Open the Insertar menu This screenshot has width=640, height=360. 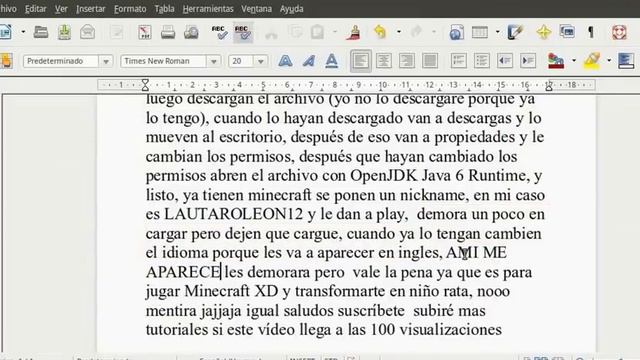tap(91, 9)
